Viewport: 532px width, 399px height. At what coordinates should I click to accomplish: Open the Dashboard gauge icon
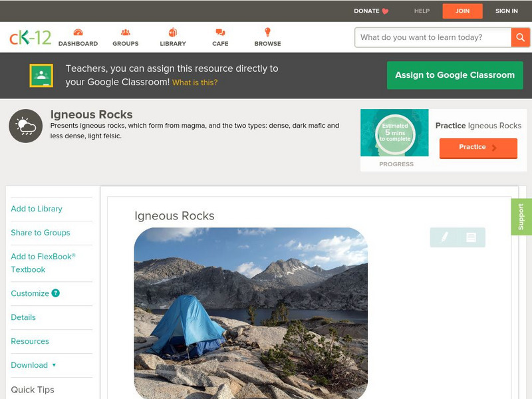tap(78, 32)
